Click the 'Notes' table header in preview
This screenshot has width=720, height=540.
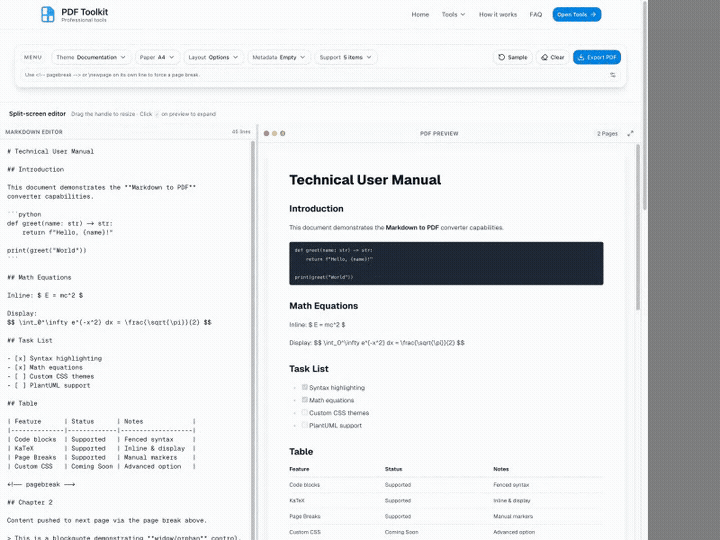coord(501,469)
